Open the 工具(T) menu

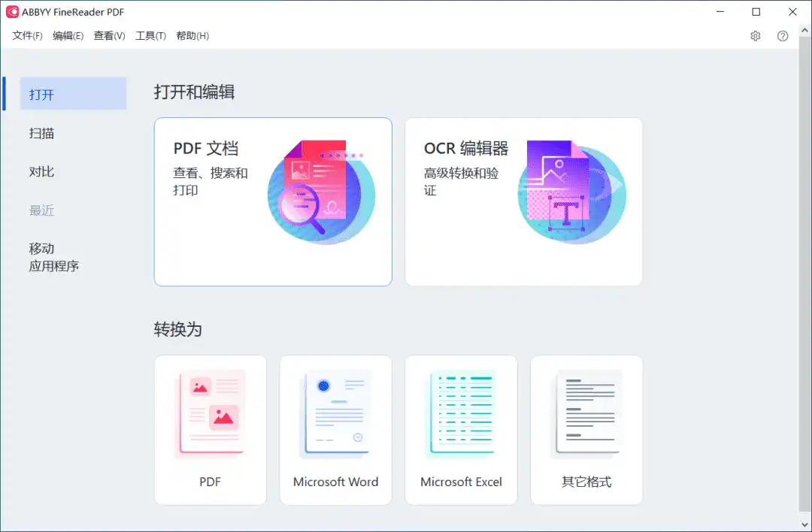point(150,36)
